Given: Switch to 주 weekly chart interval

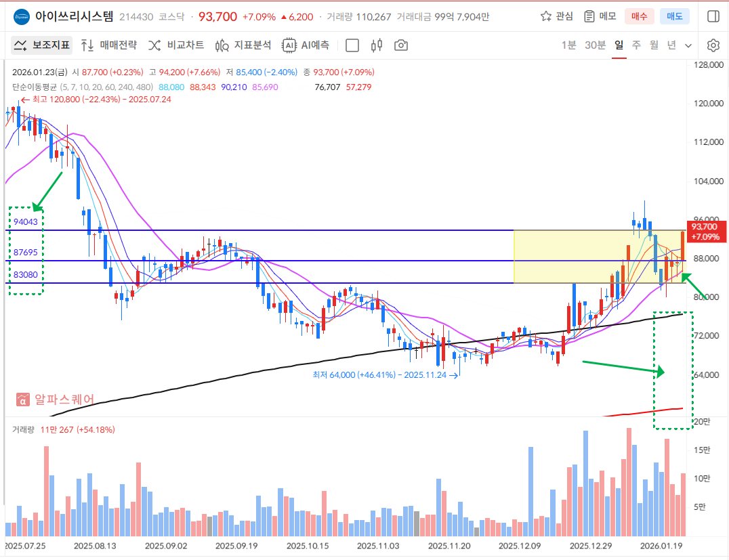Looking at the screenshot, I should pos(636,45).
